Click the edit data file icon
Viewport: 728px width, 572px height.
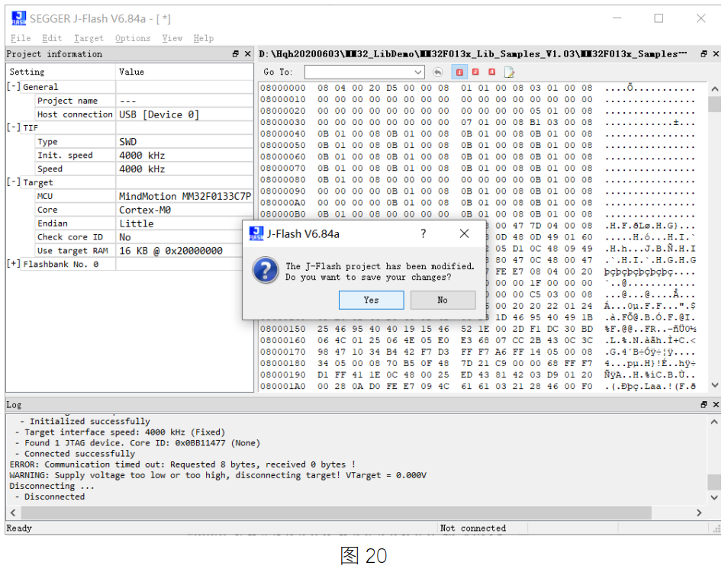tap(509, 72)
